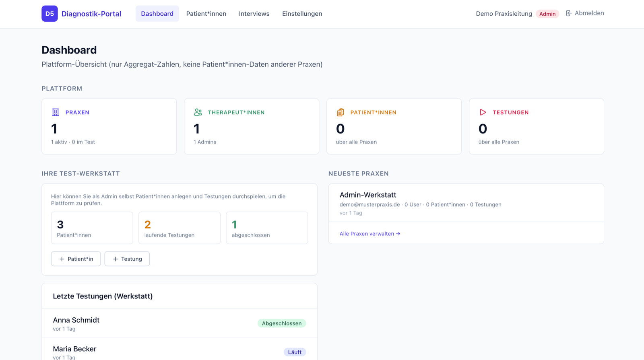
Task: Click the Demo Praxisleitung user name
Action: click(x=504, y=14)
